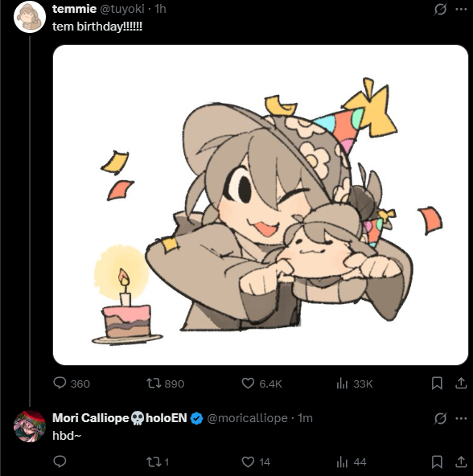The width and height of the screenshot is (473, 476).
Task: Like temmie's birthday post
Action: (248, 384)
